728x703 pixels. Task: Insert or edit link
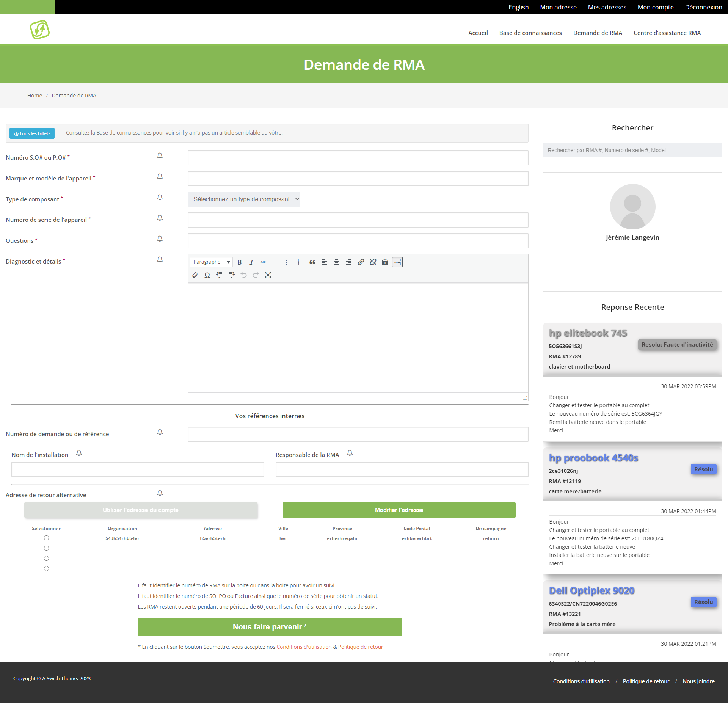point(361,262)
